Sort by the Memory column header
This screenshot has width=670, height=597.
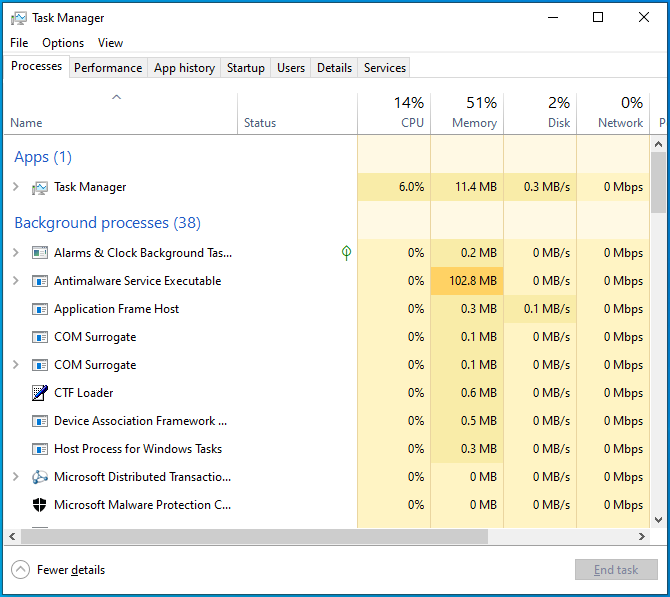(x=467, y=114)
